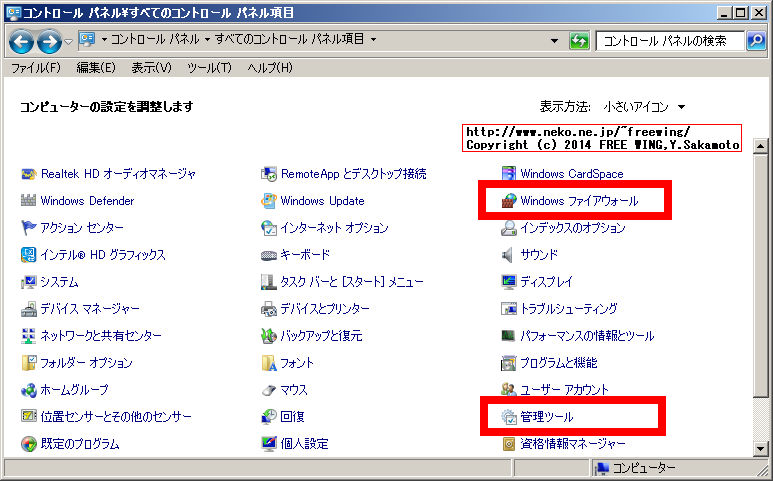Open the ファイル(F) menu
773x481 pixels.
(x=35, y=68)
